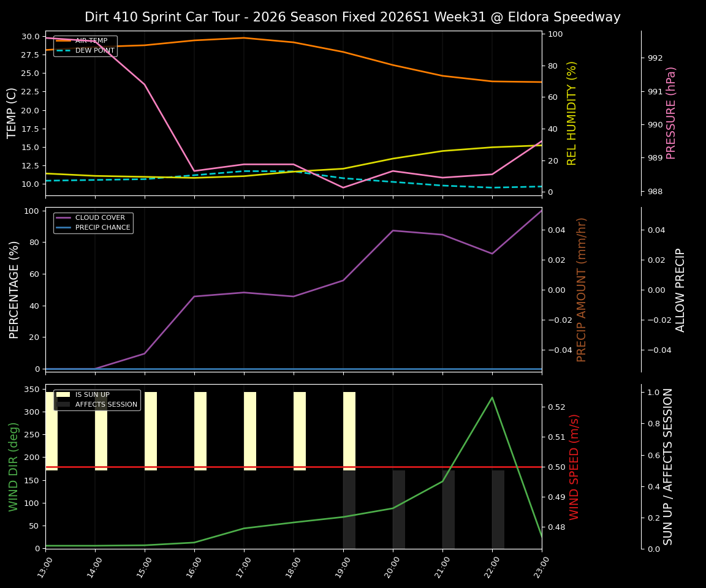Image resolution: width=706 pixels, height=588 pixels.
Task: Click the purple CLOUD COVER line sample
Action: [x=63, y=217]
